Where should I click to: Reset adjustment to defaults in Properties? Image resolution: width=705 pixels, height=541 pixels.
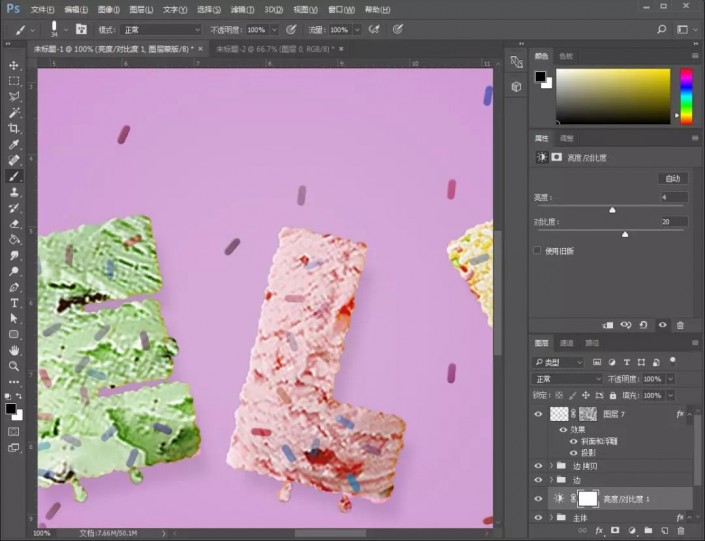coord(643,325)
